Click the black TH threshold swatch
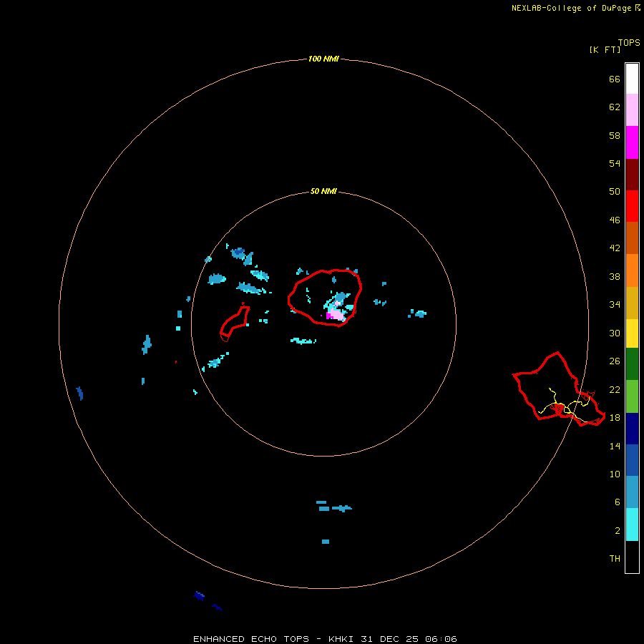Screen dimensions: 644x644 tap(632, 557)
